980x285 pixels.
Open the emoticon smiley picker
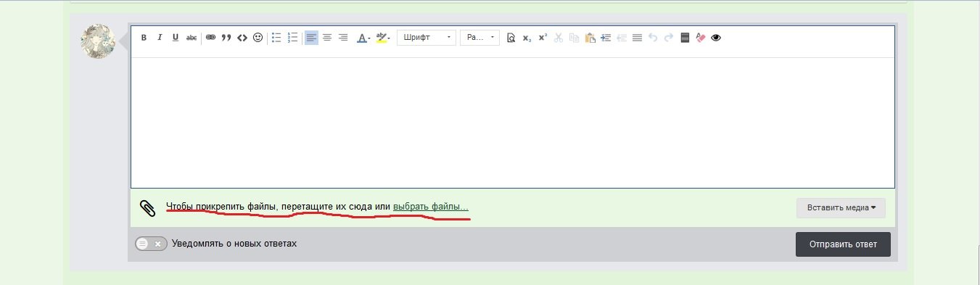258,38
